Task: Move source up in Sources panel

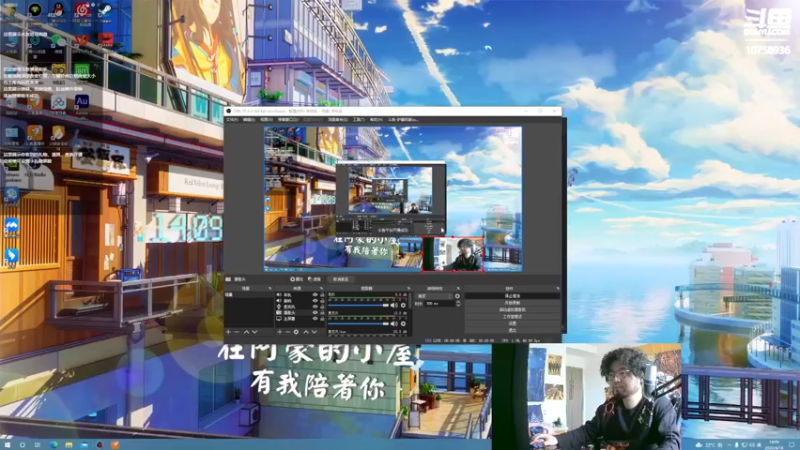Action: pyautogui.click(x=306, y=332)
